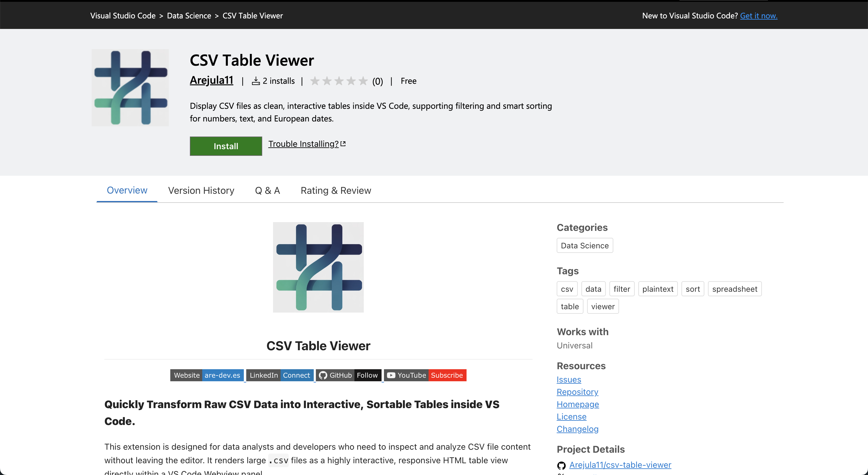Image resolution: width=868 pixels, height=475 pixels.
Task: Click the CSV Table Viewer extension logo
Action: [130, 88]
